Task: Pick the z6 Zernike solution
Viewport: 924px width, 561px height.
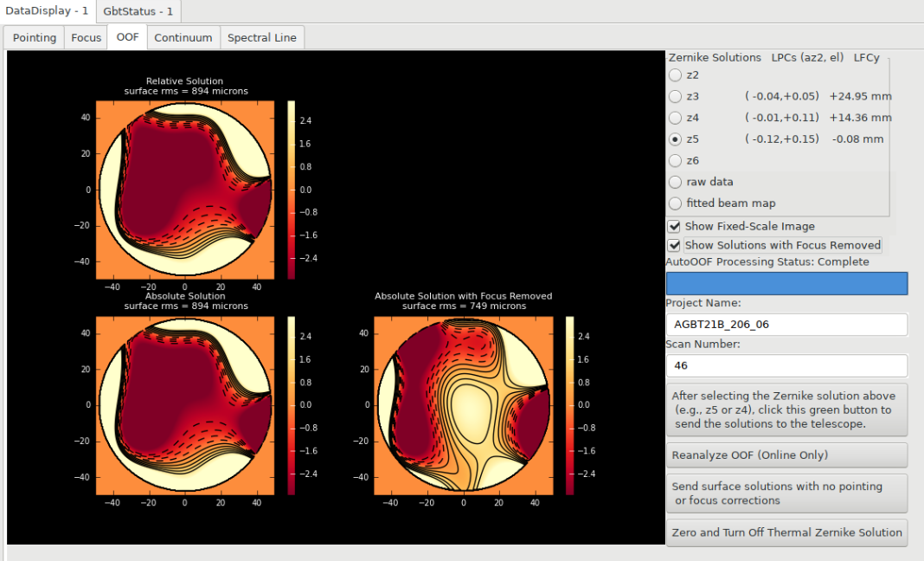Action: (676, 160)
